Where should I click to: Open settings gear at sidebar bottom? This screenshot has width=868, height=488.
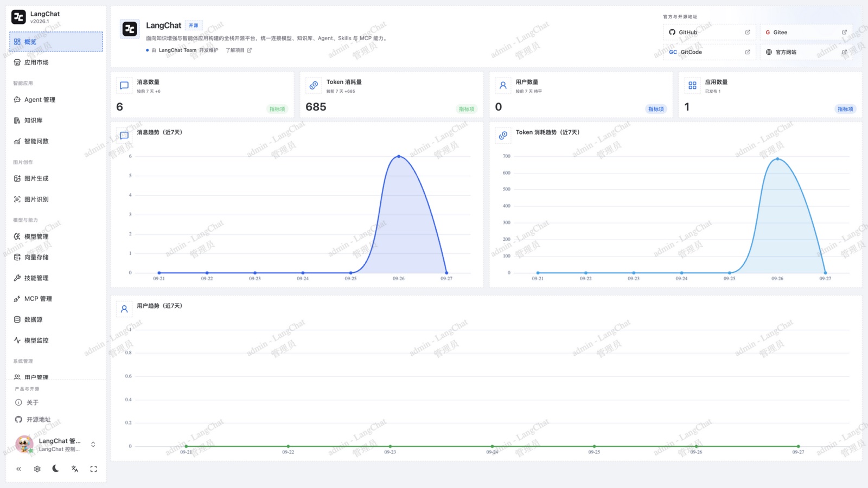point(37,469)
